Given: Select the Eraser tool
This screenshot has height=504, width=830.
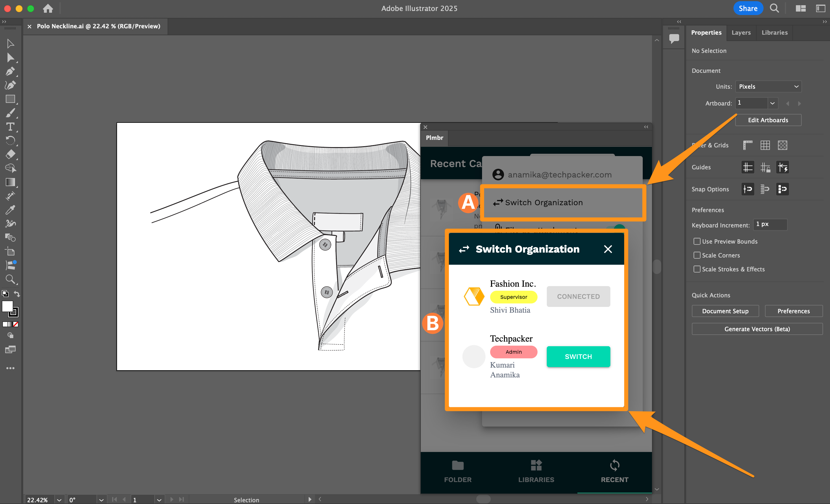Looking at the screenshot, I should [10, 154].
